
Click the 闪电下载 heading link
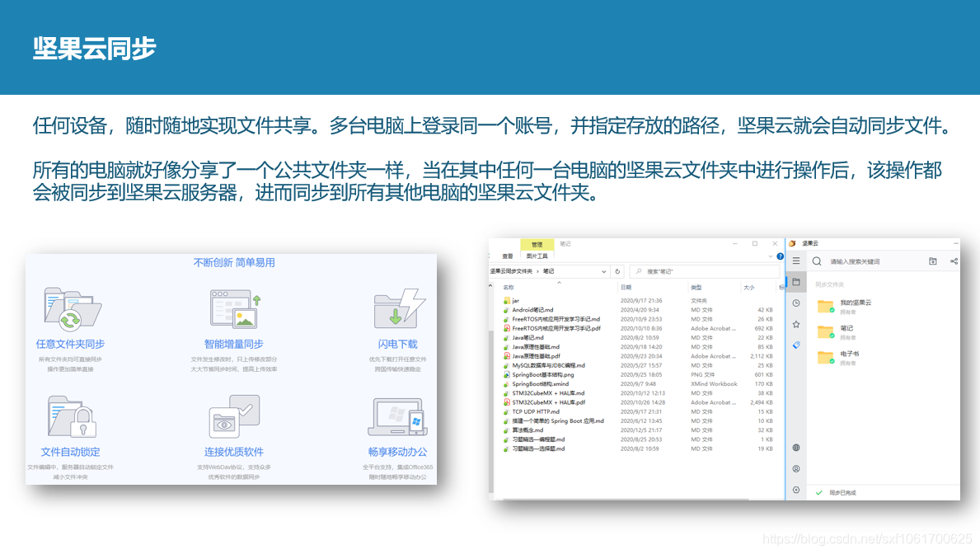pyautogui.click(x=397, y=344)
